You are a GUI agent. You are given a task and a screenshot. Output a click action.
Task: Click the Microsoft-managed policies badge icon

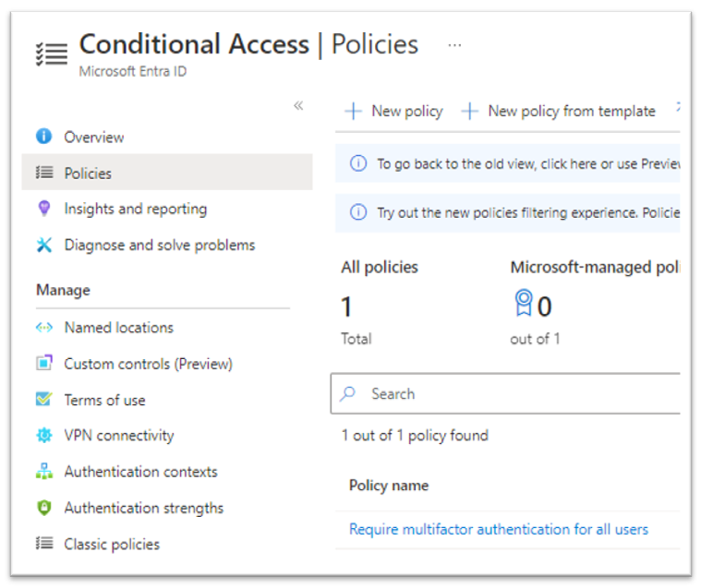523,305
